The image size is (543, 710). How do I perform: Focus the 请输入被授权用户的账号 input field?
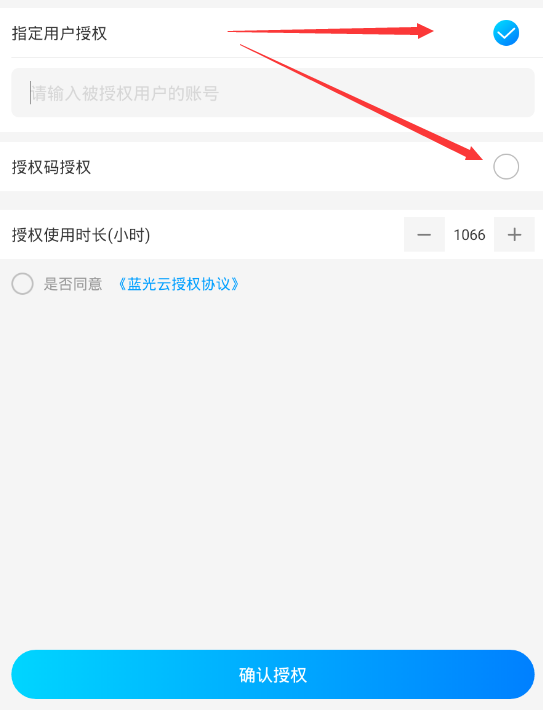273,93
